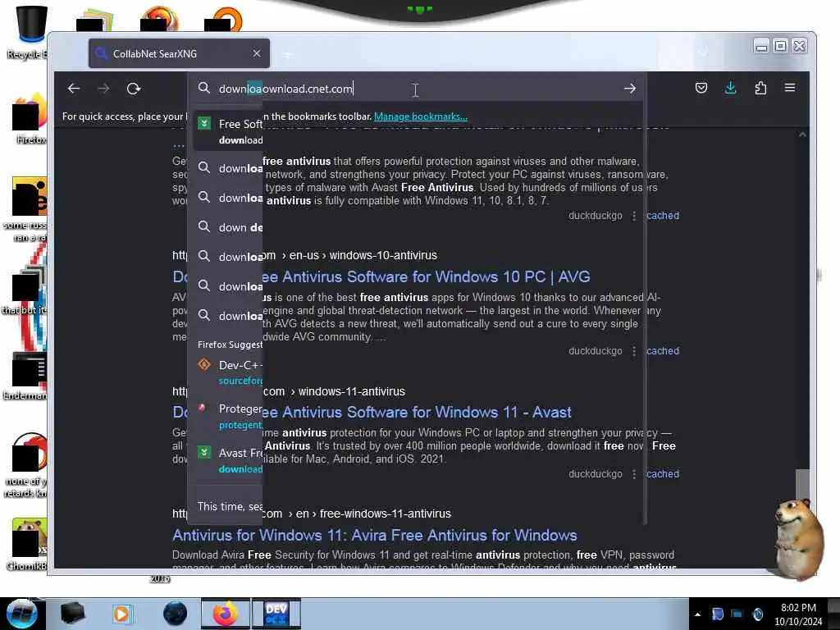
Task: Click Firefox icon in the taskbar
Action: click(225, 614)
